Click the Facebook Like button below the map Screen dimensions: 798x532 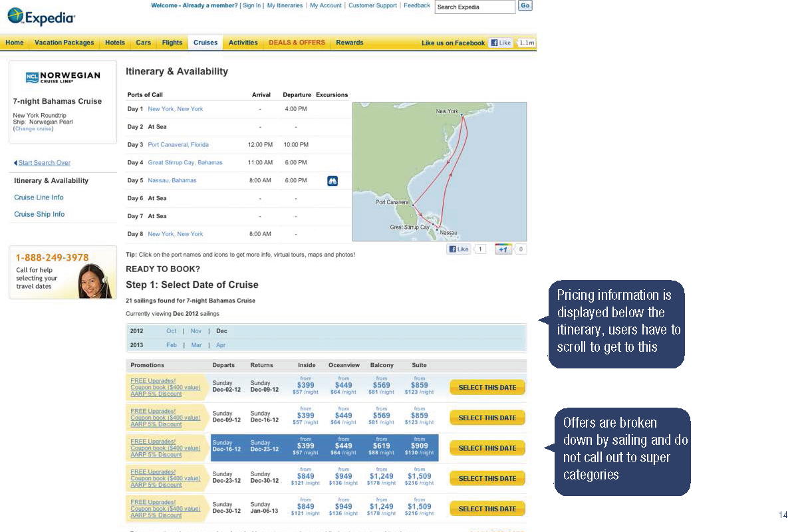pos(460,249)
